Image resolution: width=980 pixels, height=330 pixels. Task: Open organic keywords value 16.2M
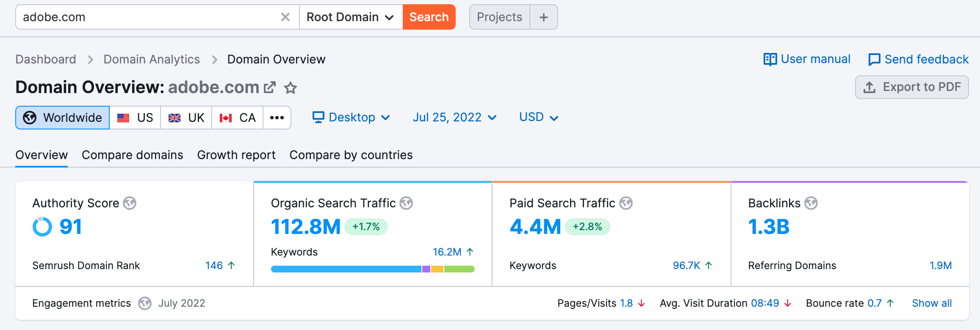447,252
